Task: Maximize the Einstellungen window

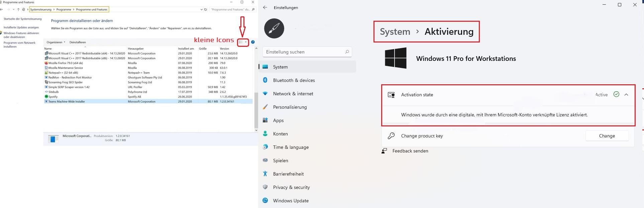Action: click(619, 5)
